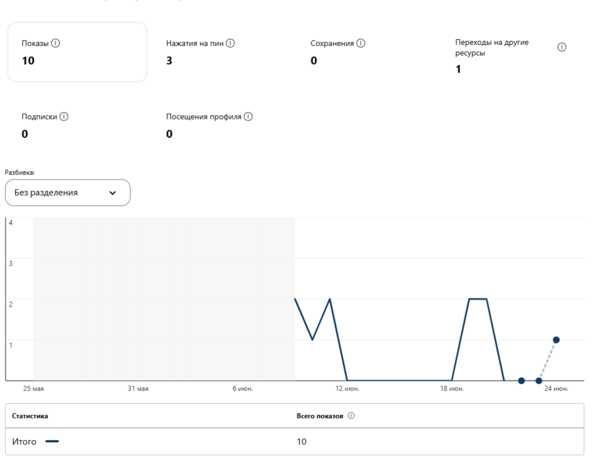Select the Итого row total value 10
Viewport: 600px width, 467px height.
point(302,441)
